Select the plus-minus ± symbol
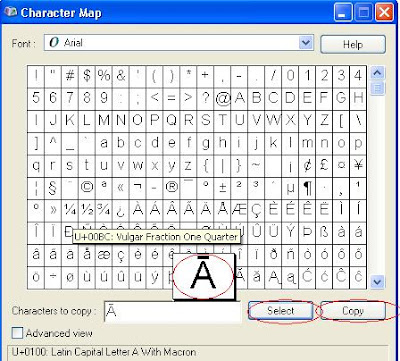The height and width of the screenshot is (361, 400). 222,188
